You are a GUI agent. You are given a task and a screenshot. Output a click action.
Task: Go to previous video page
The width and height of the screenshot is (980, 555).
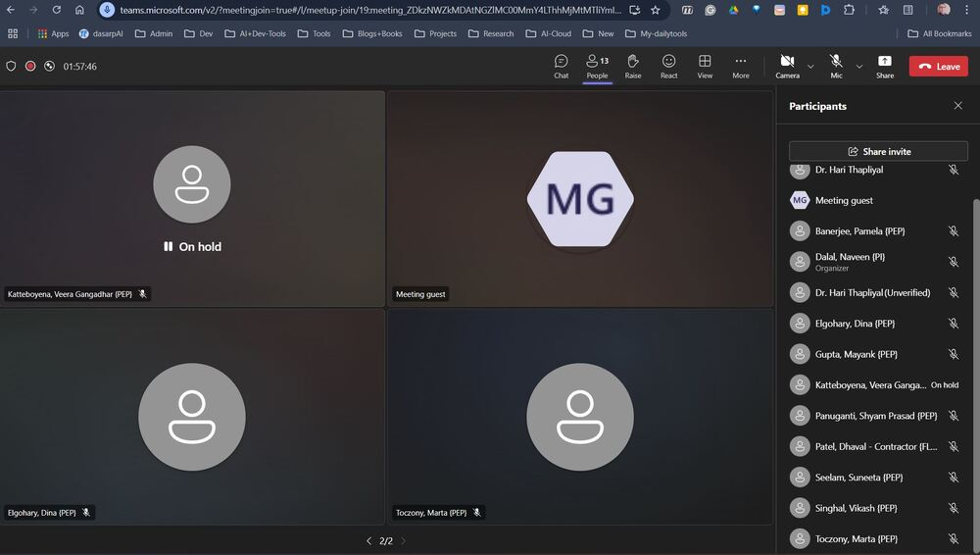(368, 540)
